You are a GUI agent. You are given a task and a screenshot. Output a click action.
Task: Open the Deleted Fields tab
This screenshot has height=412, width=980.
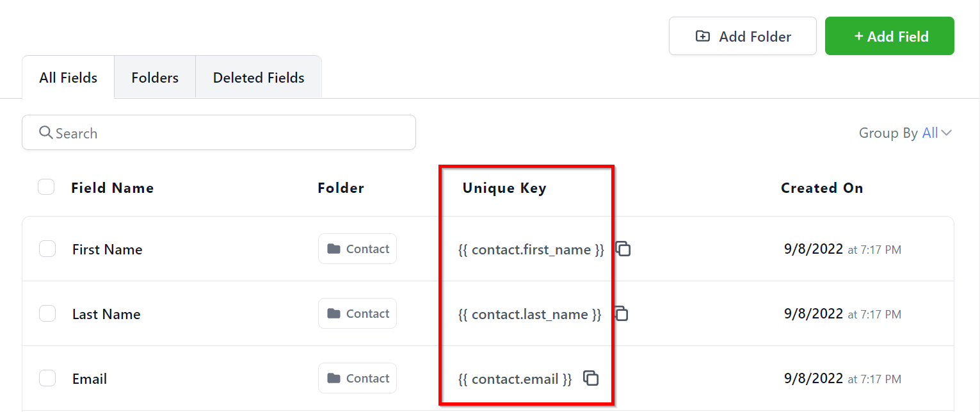click(259, 78)
